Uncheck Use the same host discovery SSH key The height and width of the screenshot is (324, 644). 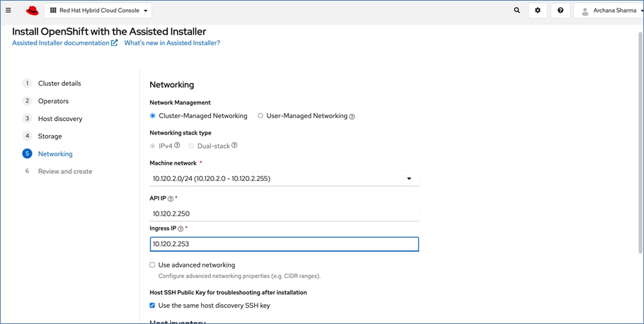[152, 306]
